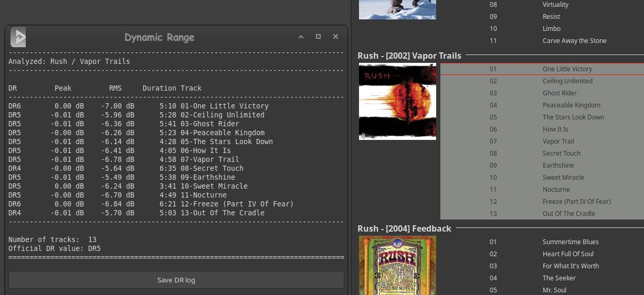This screenshot has width=644, height=295.
Task: Select track Ghost Rider in playlist
Action: 542,93
